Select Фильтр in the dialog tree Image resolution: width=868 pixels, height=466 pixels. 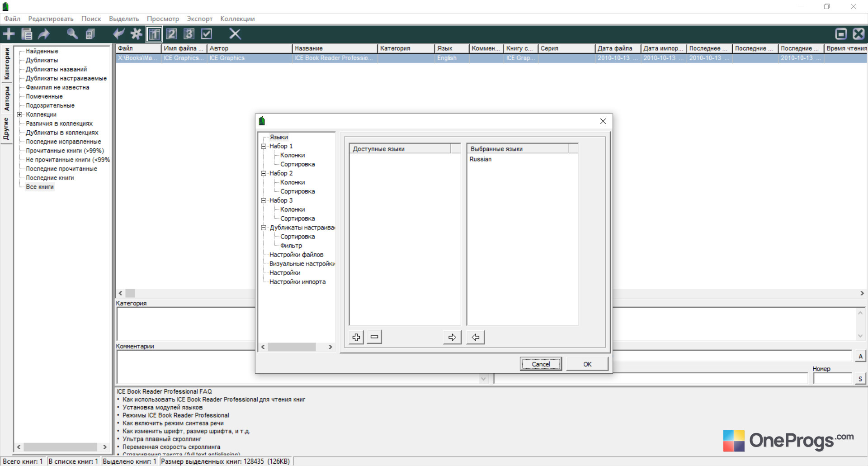[291, 246]
